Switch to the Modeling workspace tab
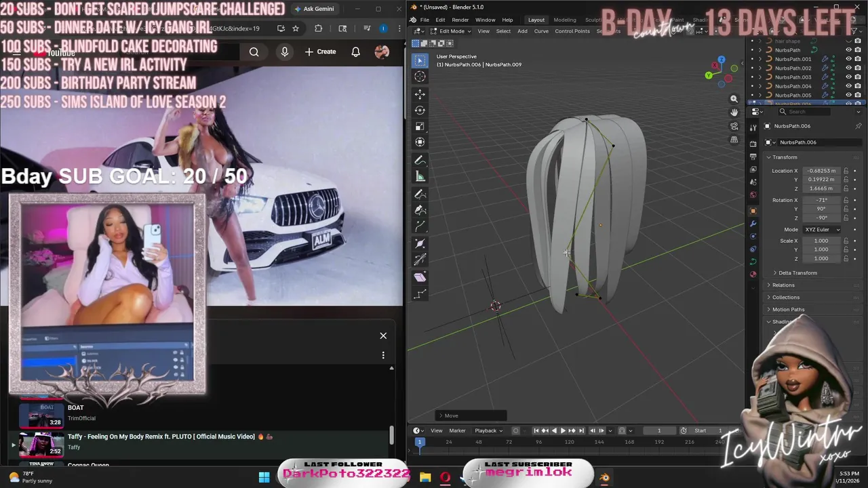Image resolution: width=868 pixels, height=488 pixels. click(x=564, y=20)
